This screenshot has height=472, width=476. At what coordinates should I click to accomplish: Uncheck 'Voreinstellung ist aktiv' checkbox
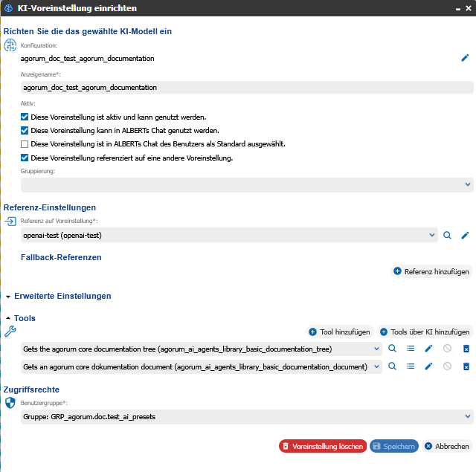tap(25, 117)
